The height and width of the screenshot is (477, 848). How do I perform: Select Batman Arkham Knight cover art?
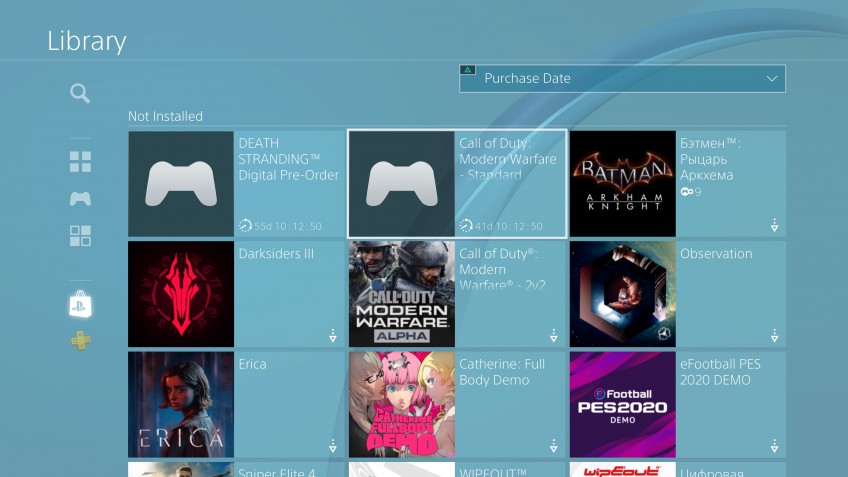click(x=622, y=184)
